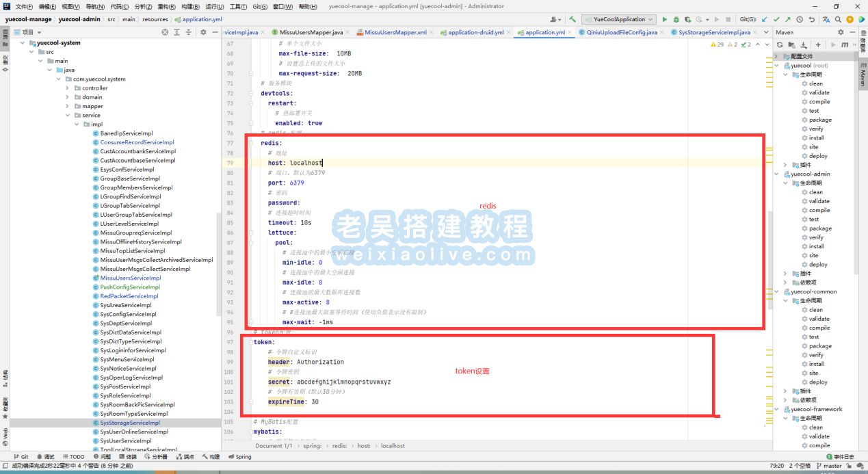Viewport: 868px width, 474px height.
Task: Open the Spring tool window button
Action: click(x=239, y=457)
